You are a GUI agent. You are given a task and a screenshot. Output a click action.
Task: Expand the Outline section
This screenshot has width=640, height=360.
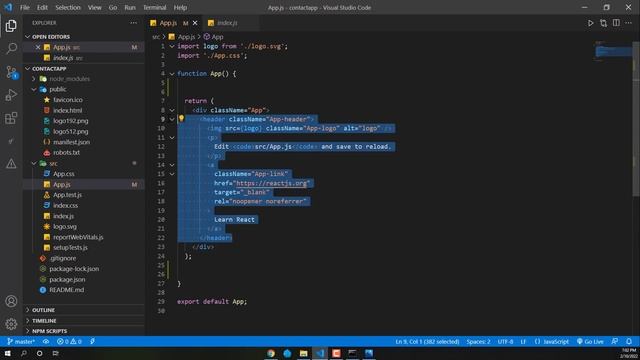43,310
